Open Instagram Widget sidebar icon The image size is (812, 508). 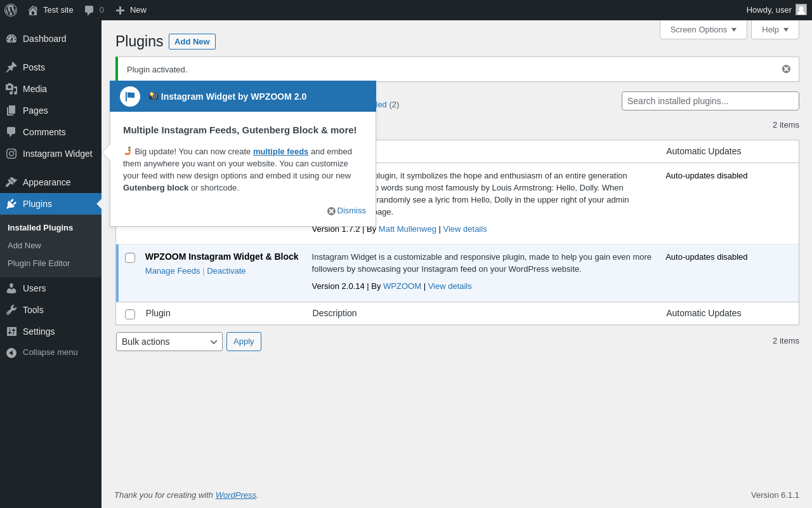click(11, 154)
